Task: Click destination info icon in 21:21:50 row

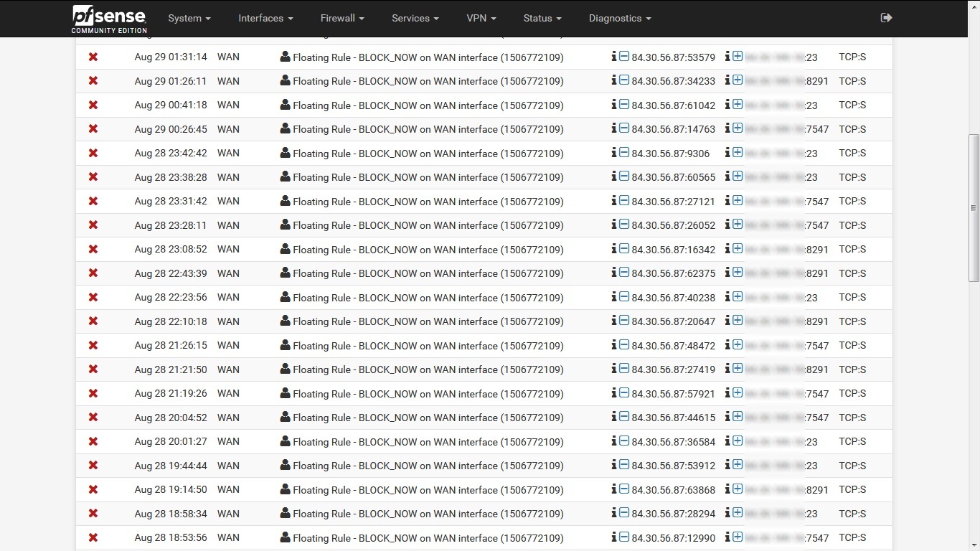Action: pos(727,369)
